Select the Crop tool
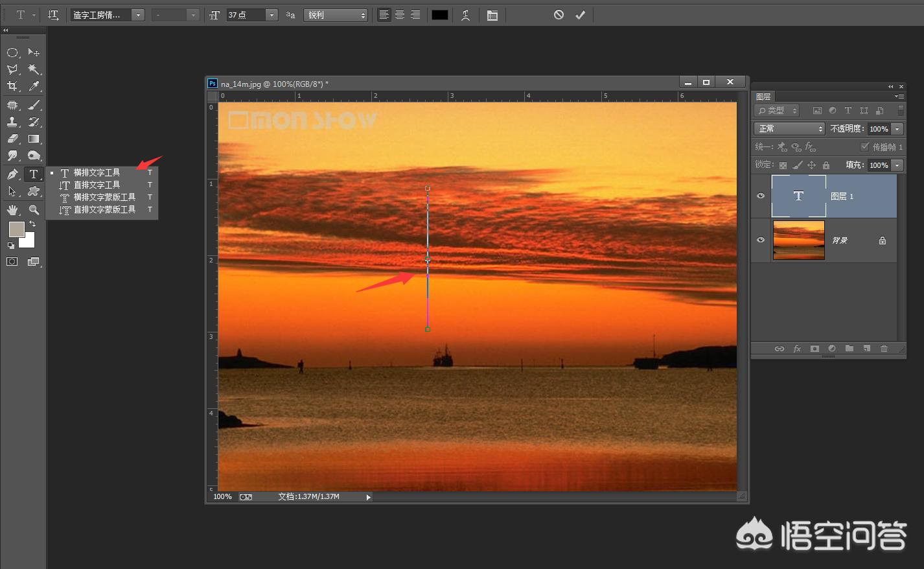The height and width of the screenshot is (569, 924). click(12, 86)
